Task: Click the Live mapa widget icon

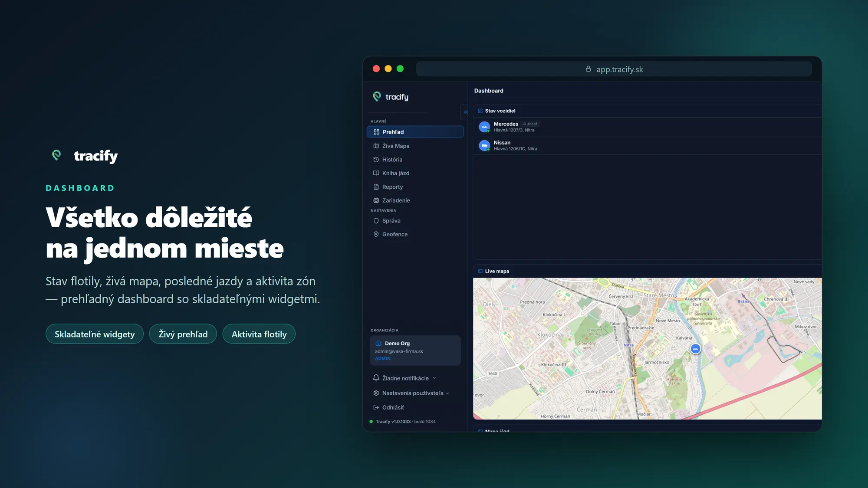Action: pyautogui.click(x=480, y=271)
